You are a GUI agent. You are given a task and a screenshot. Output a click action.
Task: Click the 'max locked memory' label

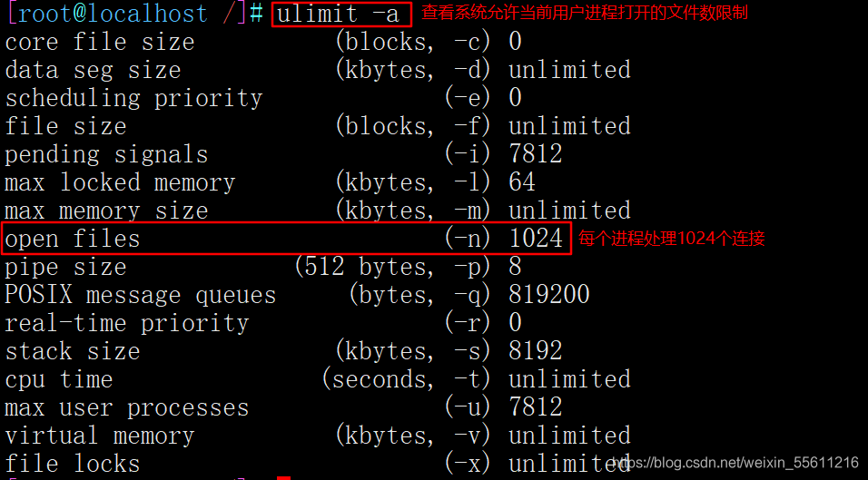[x=120, y=182]
